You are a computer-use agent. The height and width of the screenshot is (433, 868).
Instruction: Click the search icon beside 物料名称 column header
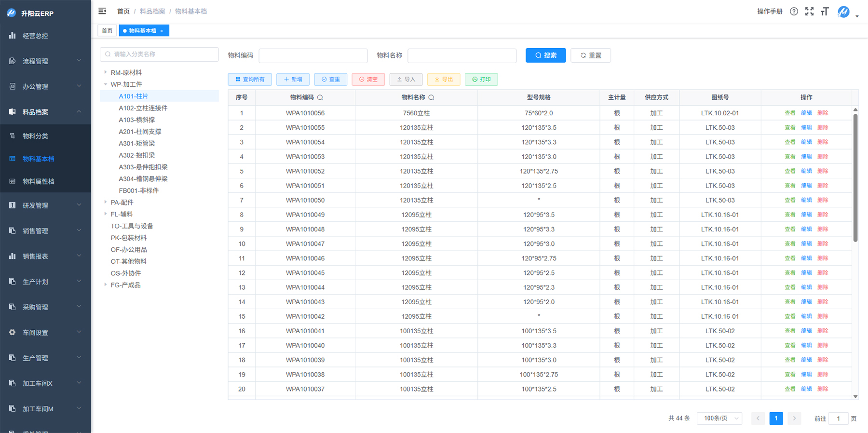(x=432, y=97)
